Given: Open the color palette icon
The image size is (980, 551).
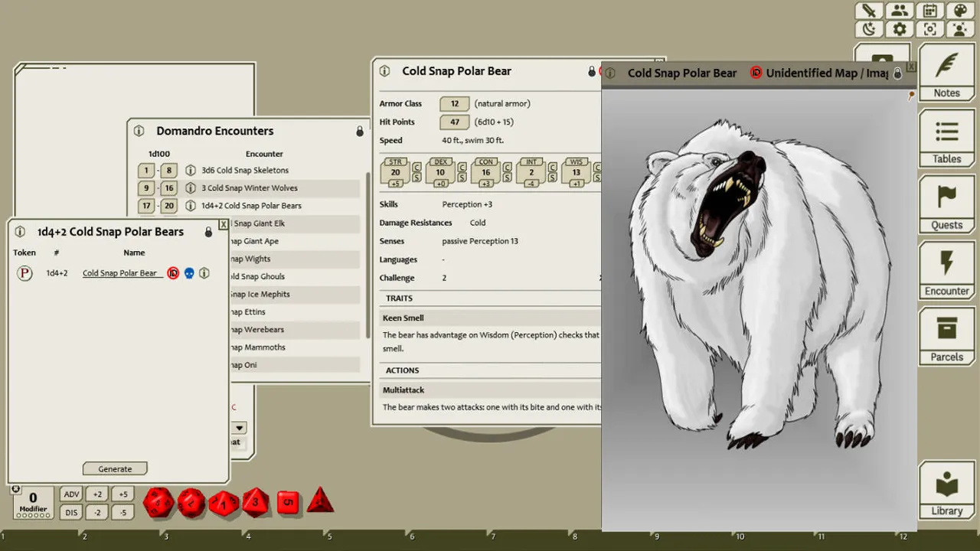Looking at the screenshot, I should click(x=960, y=11).
